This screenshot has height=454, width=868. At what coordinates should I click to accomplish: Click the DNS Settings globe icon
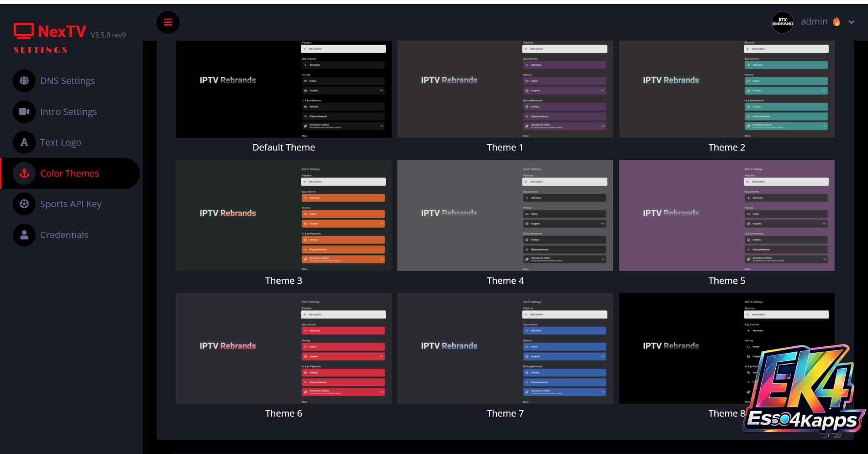[24, 81]
